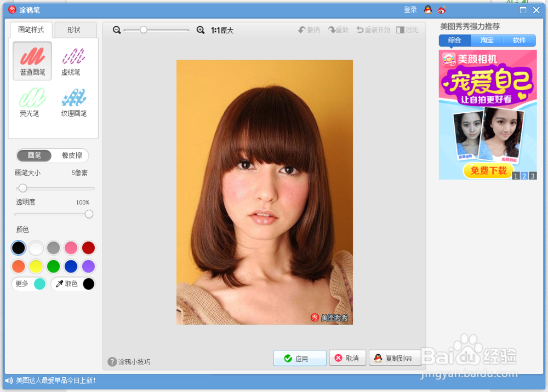
Task: Click the portrait photo on canvas
Action: (x=265, y=192)
